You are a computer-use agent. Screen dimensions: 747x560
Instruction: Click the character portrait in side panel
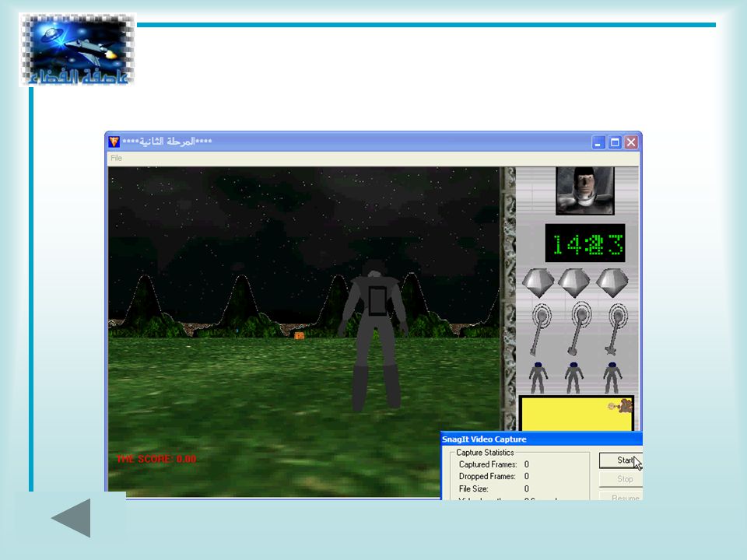(x=585, y=191)
